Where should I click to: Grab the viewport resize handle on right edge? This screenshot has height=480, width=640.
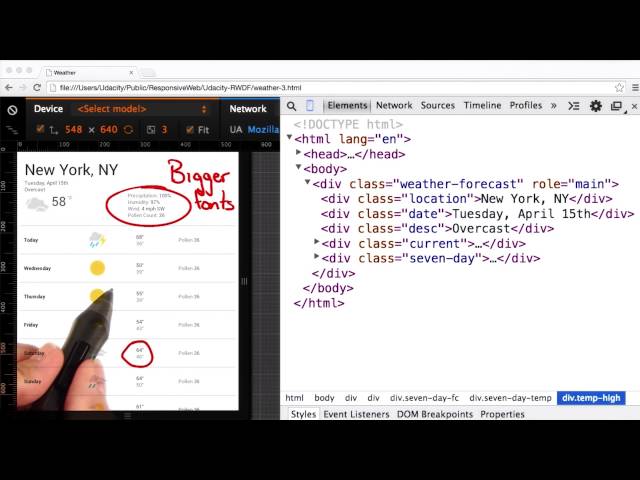click(244, 281)
